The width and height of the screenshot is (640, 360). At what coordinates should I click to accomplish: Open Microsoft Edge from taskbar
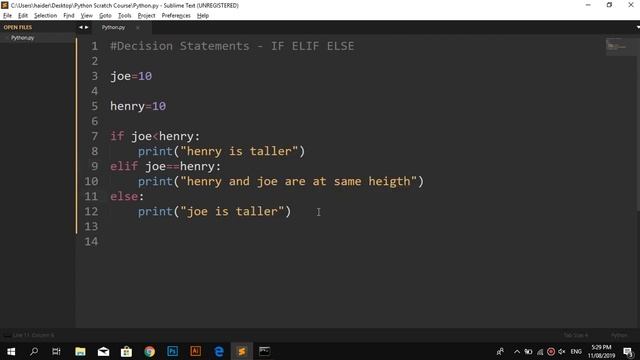219,351
